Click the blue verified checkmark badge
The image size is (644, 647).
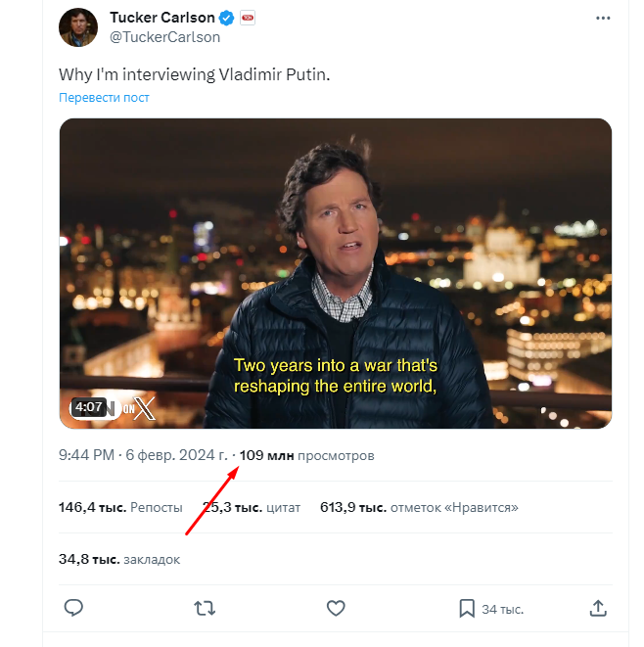tap(226, 18)
